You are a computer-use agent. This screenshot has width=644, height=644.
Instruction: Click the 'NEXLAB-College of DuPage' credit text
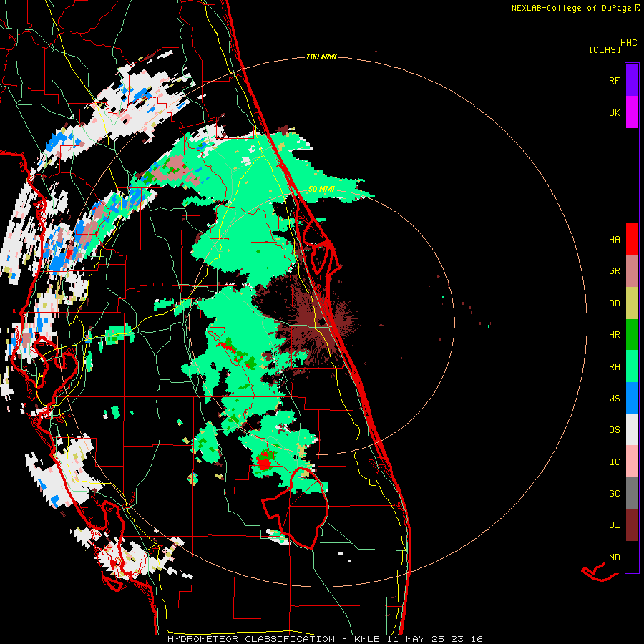571,8
